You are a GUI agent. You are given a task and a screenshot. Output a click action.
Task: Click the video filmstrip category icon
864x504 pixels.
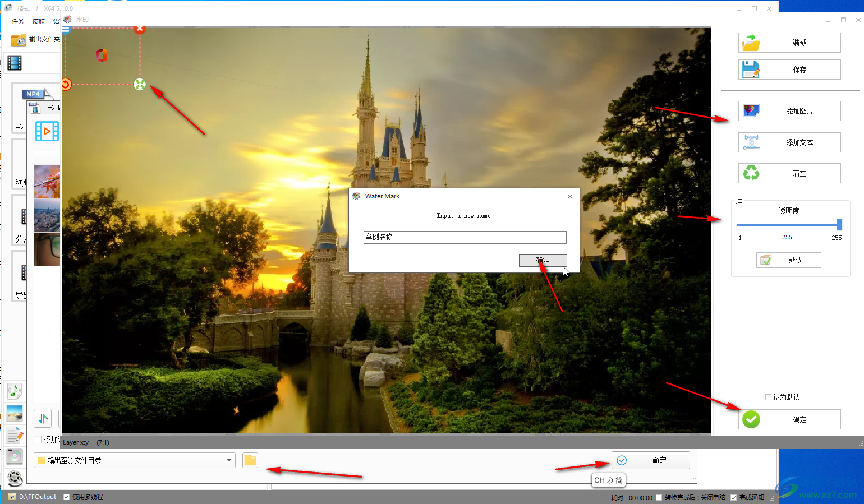coord(15,63)
